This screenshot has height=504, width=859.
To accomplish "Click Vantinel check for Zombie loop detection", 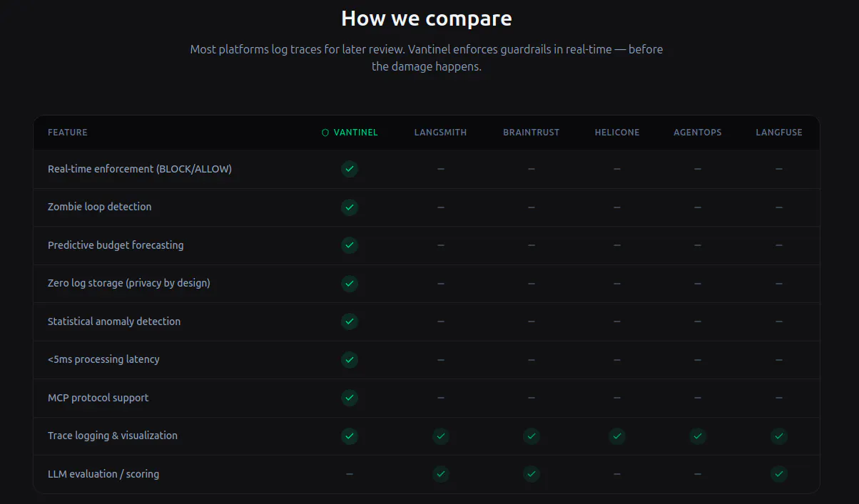I will 350,207.
